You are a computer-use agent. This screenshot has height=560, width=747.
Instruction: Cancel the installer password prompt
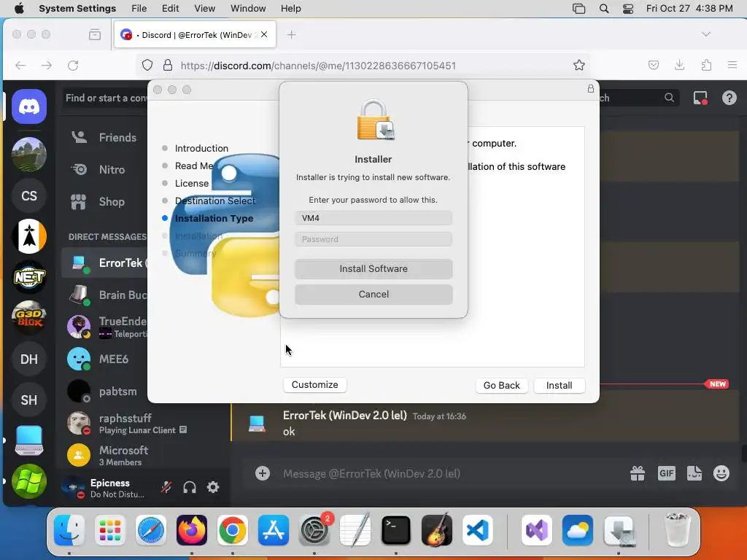tap(373, 295)
